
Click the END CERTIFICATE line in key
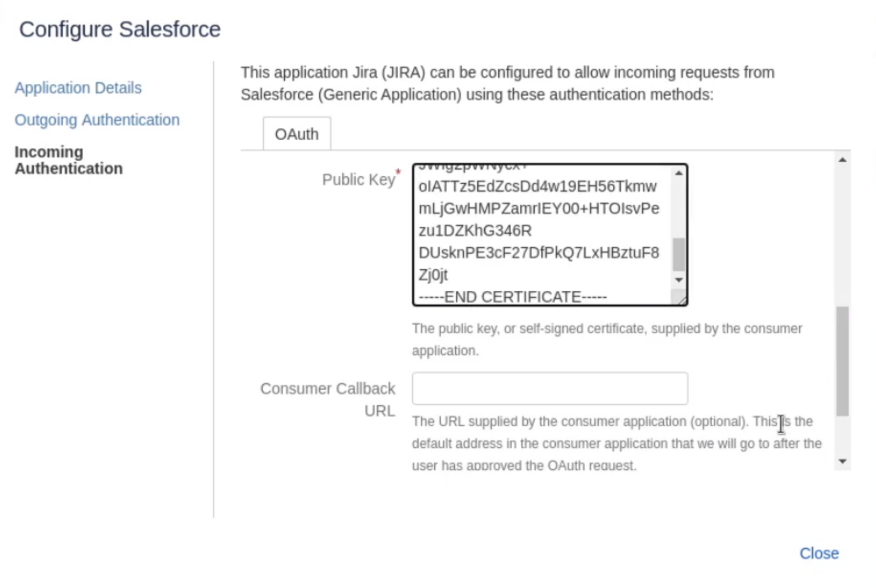512,297
